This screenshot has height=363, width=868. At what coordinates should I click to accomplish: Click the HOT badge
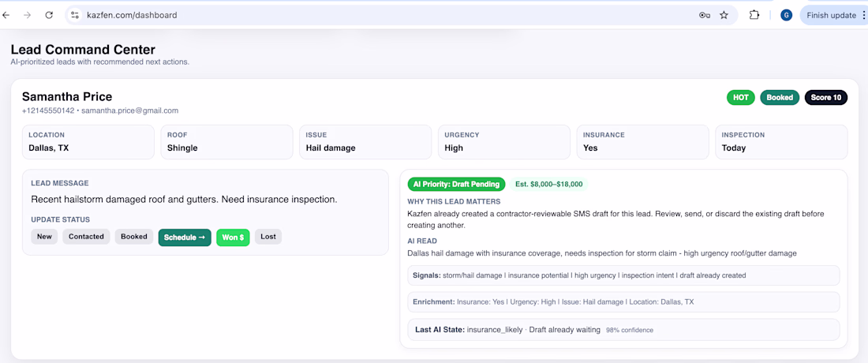pos(741,97)
